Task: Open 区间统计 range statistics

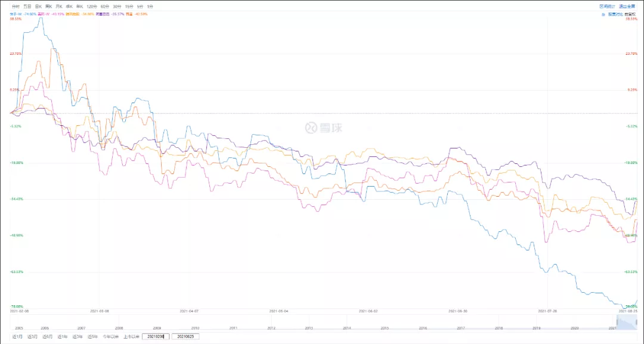Action: 606,6
